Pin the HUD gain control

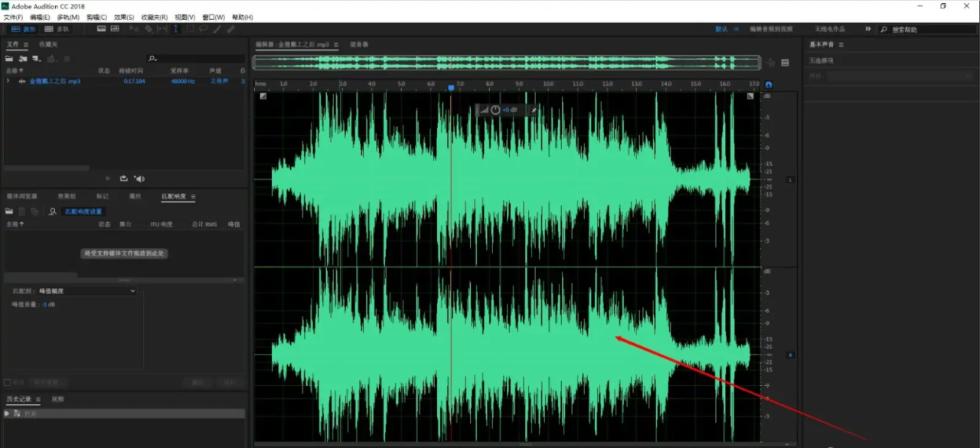click(x=534, y=110)
